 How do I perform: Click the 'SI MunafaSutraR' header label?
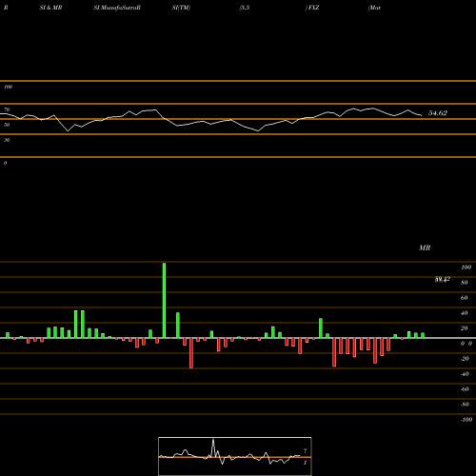(x=117, y=8)
